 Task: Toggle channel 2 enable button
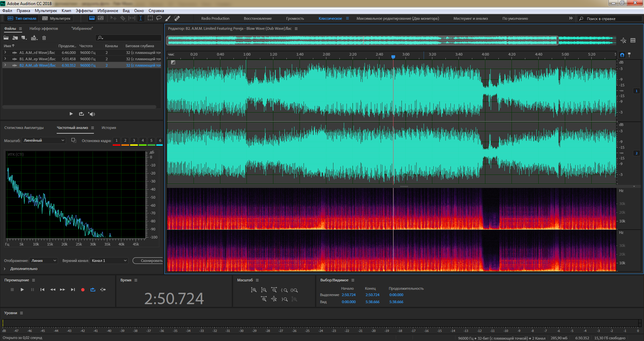636,153
